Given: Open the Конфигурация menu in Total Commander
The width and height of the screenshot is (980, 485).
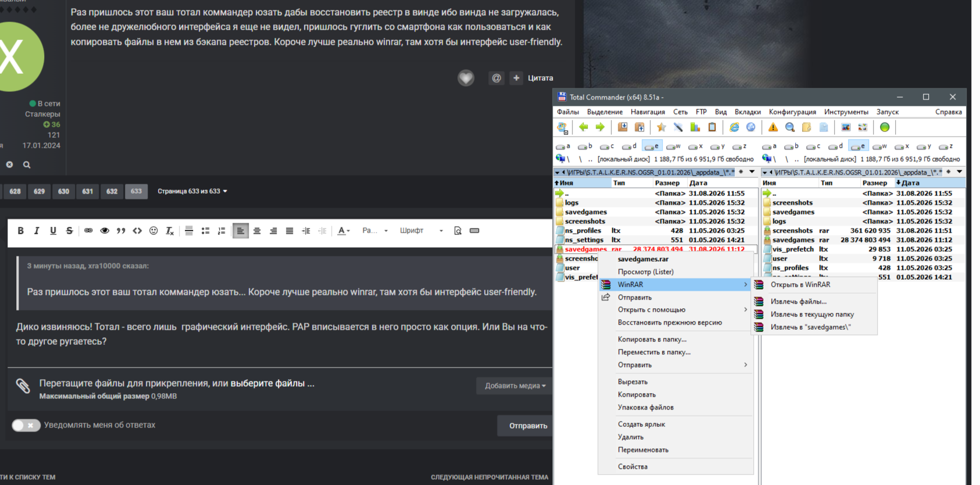Looking at the screenshot, I should tap(792, 112).
